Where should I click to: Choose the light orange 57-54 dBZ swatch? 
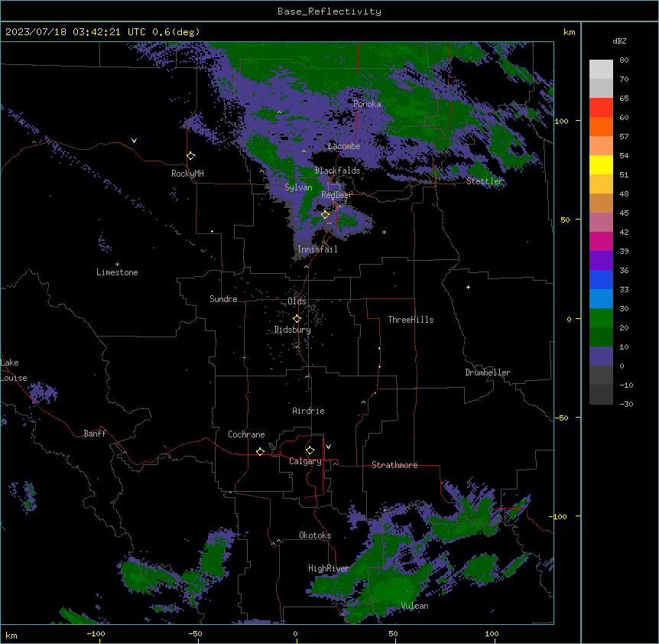(x=601, y=146)
